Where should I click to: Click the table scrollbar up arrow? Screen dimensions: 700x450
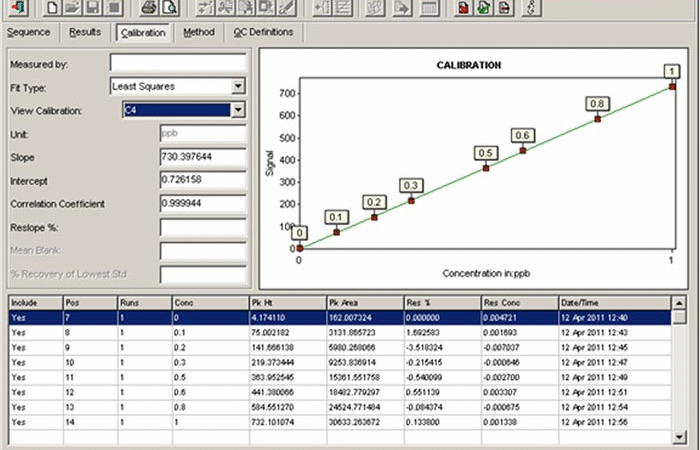[680, 317]
